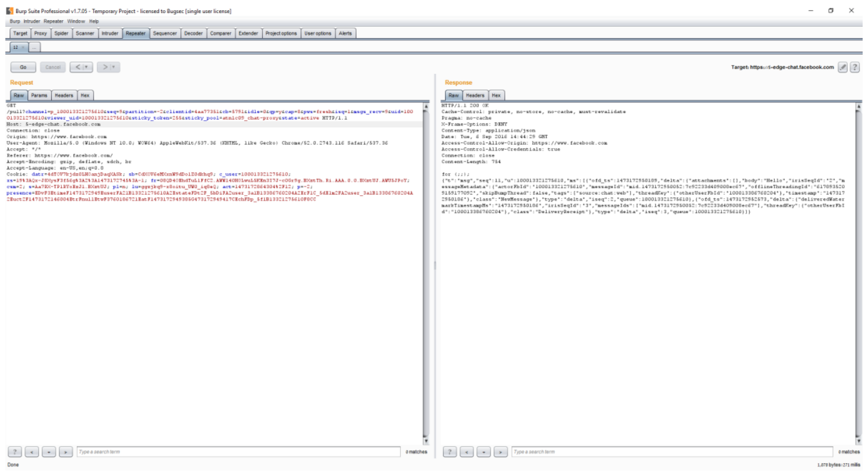Open the Params tab in the Request pane
Image resolution: width=868 pixels, height=474 pixels.
coord(39,95)
